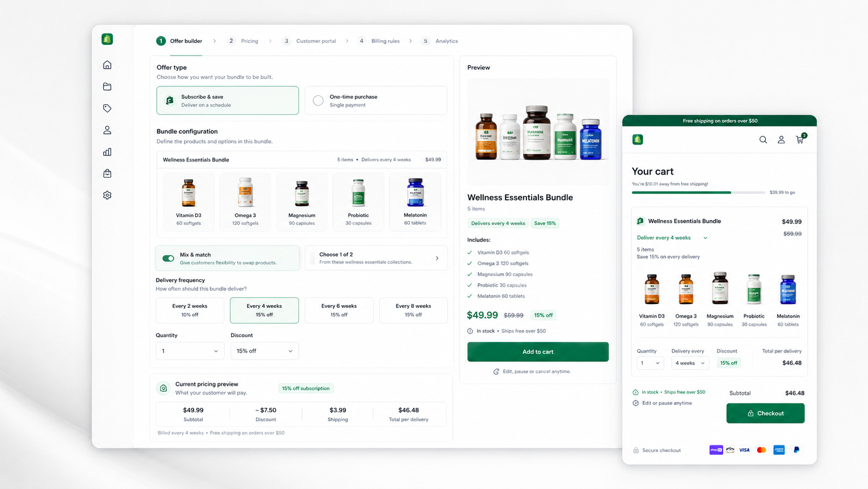This screenshot has height=489, width=868.
Task: Select Every 2 weeks 10% off
Action: pyautogui.click(x=190, y=310)
